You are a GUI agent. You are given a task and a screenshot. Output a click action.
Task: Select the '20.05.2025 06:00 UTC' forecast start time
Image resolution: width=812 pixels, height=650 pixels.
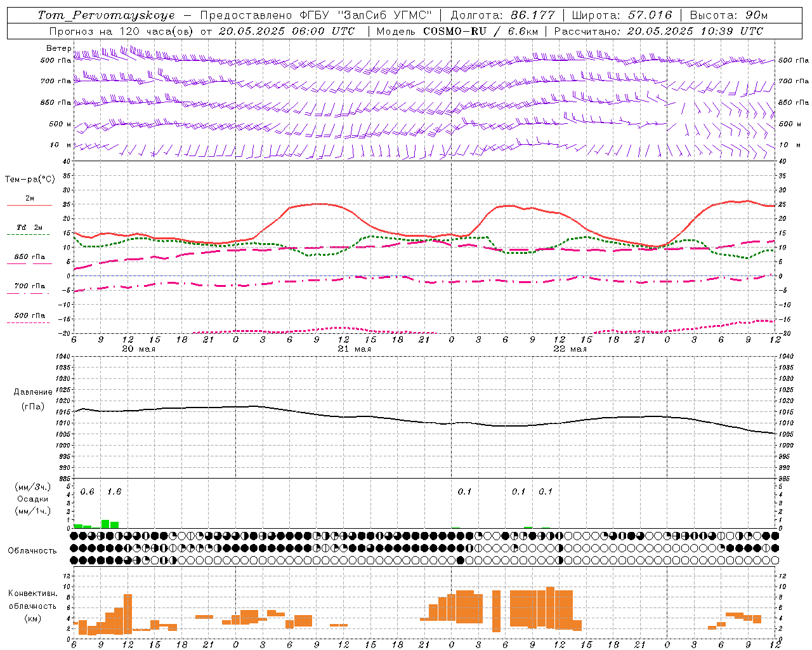287,31
